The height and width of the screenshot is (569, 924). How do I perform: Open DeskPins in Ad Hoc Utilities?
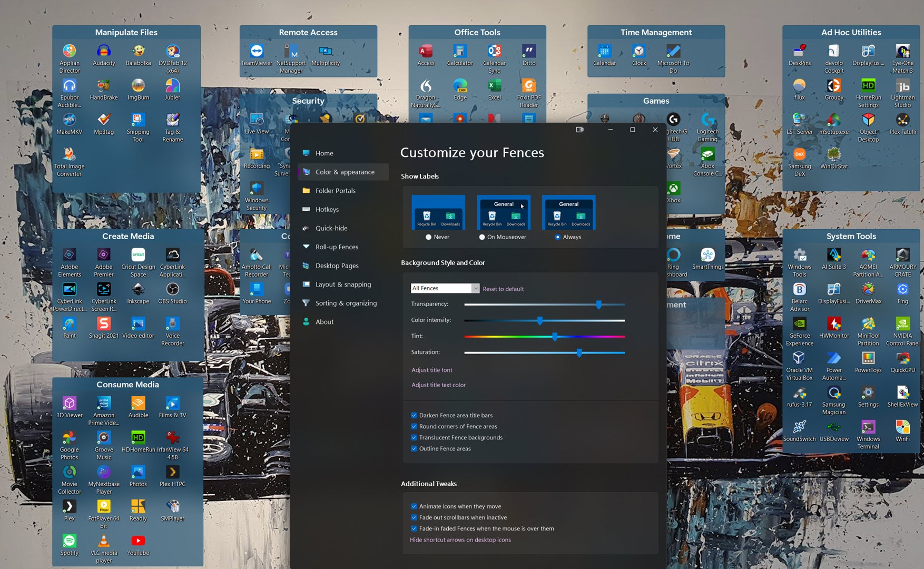click(x=800, y=55)
